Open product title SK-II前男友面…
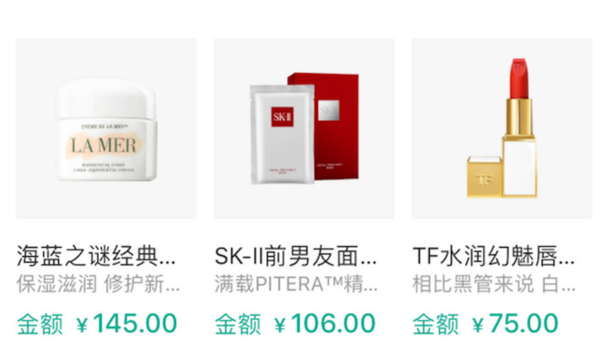The image size is (607, 364). [296, 256]
